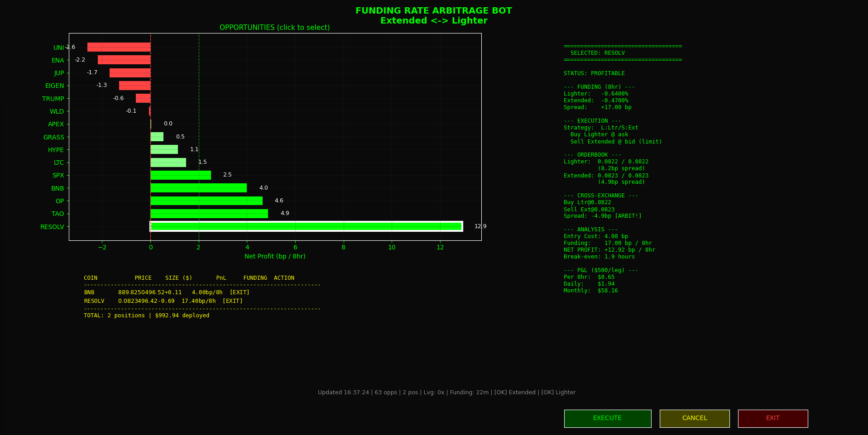Screen dimensions: 868x435
Task: Click the 'Break-even: 1.9 hours' line
Action: click(x=599, y=257)
